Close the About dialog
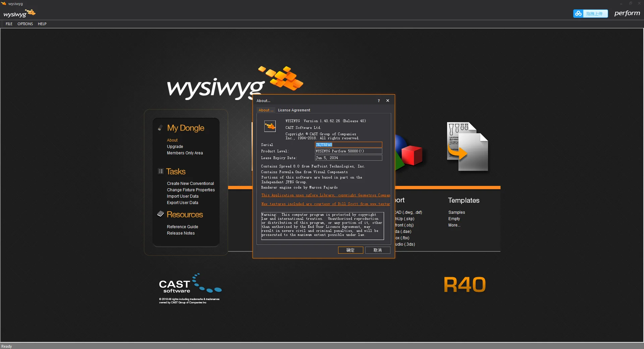644x349 pixels. coord(388,101)
